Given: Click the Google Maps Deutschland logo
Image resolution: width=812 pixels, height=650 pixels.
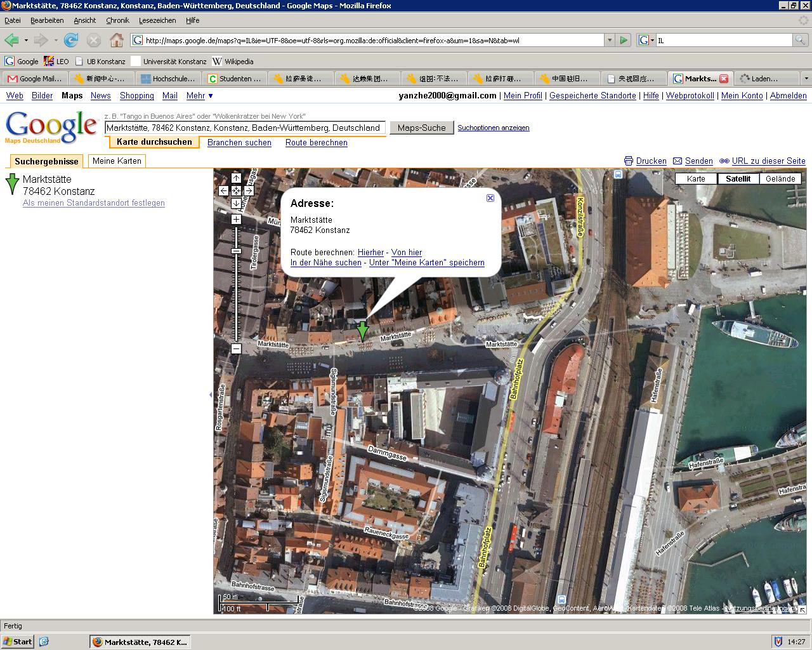Looking at the screenshot, I should 51,128.
